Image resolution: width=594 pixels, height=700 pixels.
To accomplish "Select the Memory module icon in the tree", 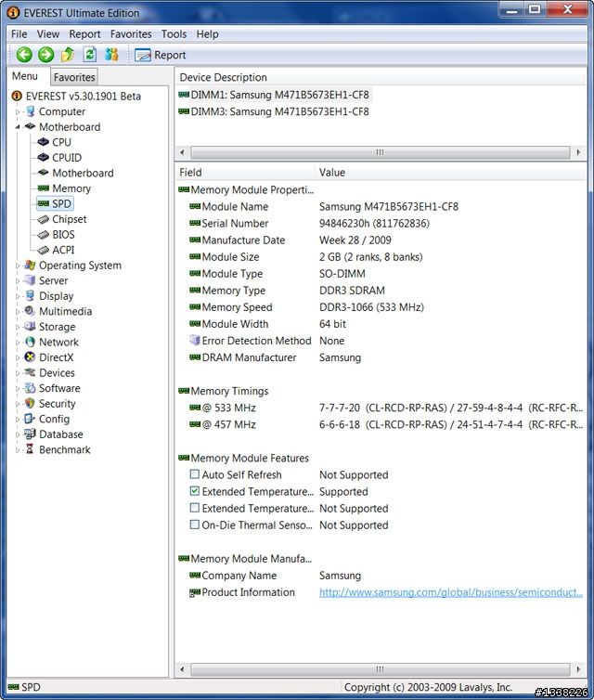I will coord(44,188).
